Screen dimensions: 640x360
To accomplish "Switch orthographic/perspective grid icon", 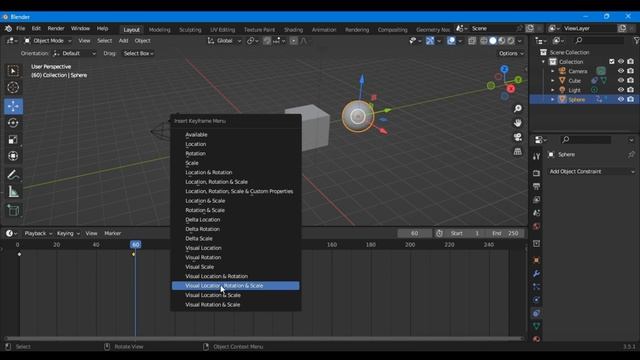I will [x=518, y=151].
